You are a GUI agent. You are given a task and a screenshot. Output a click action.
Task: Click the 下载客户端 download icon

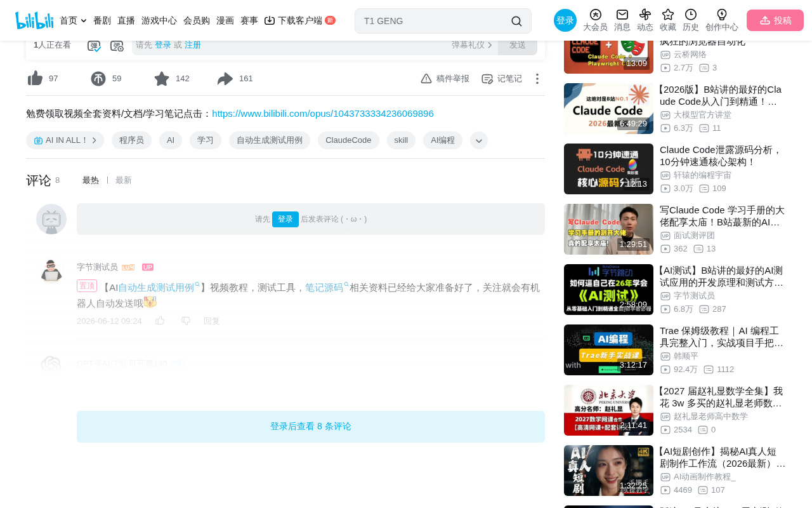(270, 20)
